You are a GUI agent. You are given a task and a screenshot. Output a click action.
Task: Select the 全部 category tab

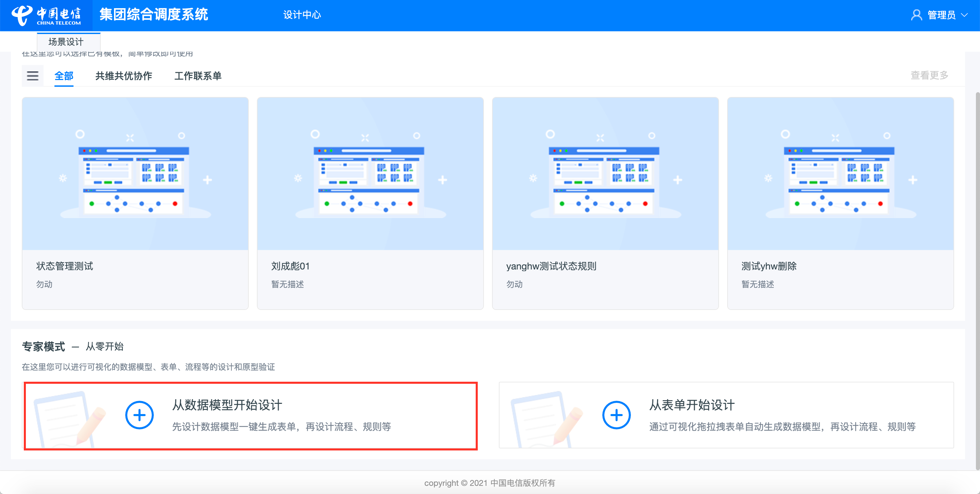click(64, 76)
